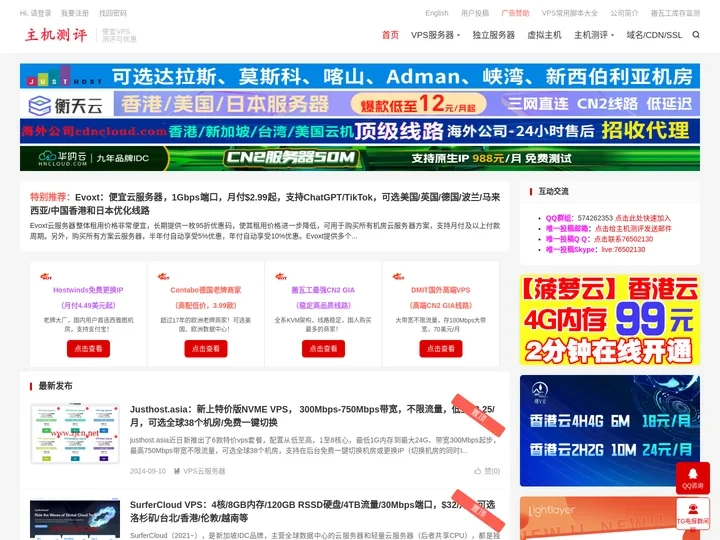The image size is (720, 540).
Task: Click the hot icon above Hostwinds card
Action: click(46, 276)
